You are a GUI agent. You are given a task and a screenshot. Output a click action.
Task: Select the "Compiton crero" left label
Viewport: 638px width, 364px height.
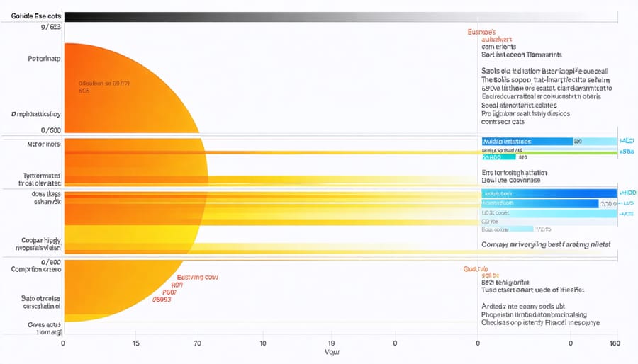click(x=35, y=270)
